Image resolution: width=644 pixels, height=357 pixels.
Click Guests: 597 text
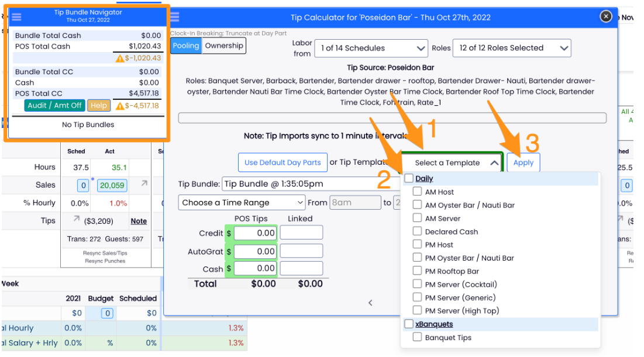(124, 239)
